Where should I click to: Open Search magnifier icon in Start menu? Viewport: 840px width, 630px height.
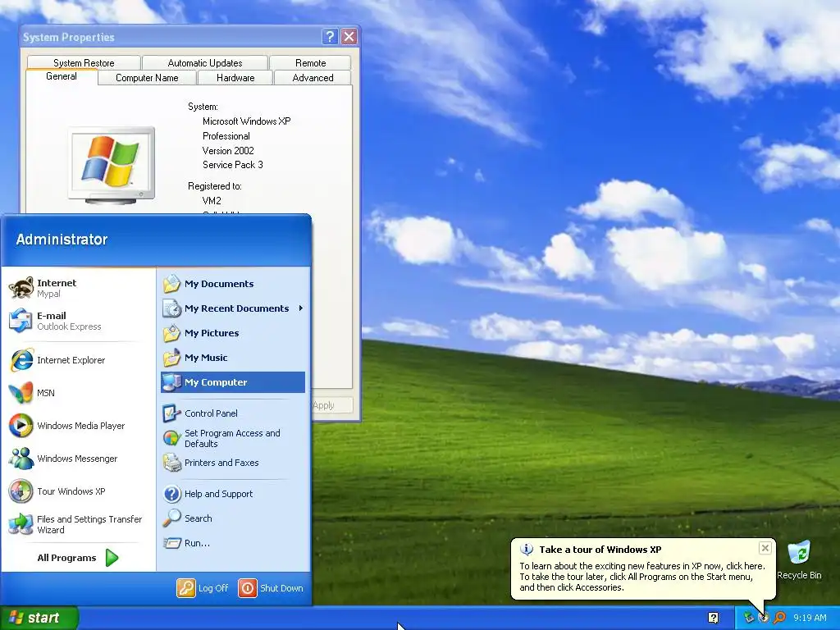[172, 518]
